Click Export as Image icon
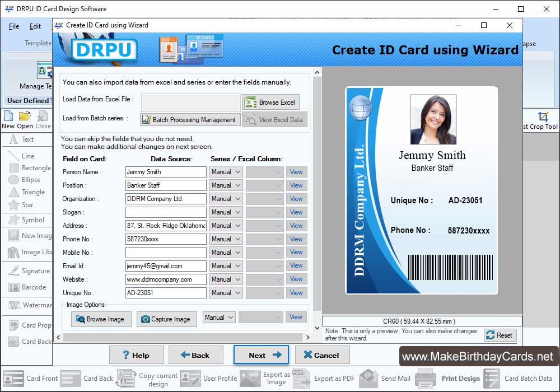560x392 pixels. tap(250, 379)
